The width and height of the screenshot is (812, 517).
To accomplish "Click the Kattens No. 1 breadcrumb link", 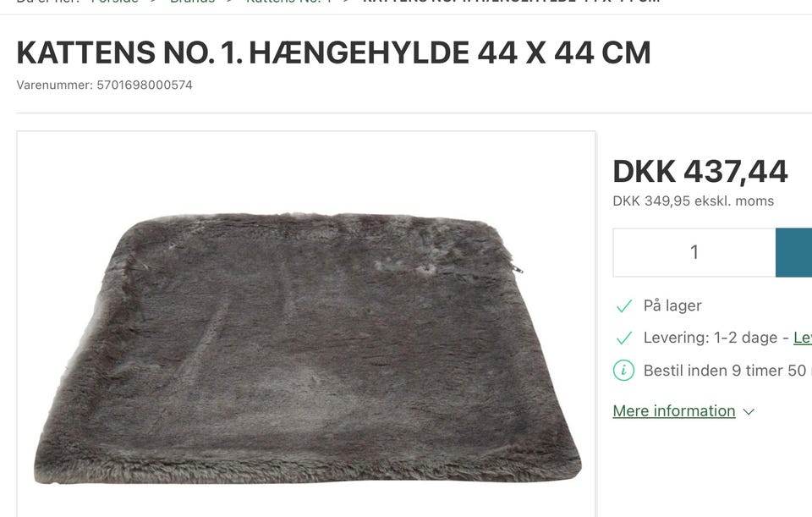I will tap(288, 2).
